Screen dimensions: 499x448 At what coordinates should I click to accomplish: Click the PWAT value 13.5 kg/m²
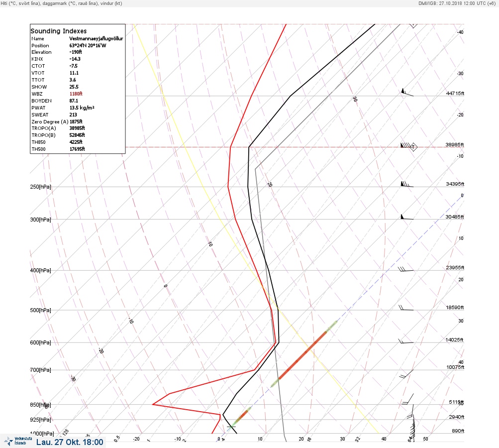[82, 108]
